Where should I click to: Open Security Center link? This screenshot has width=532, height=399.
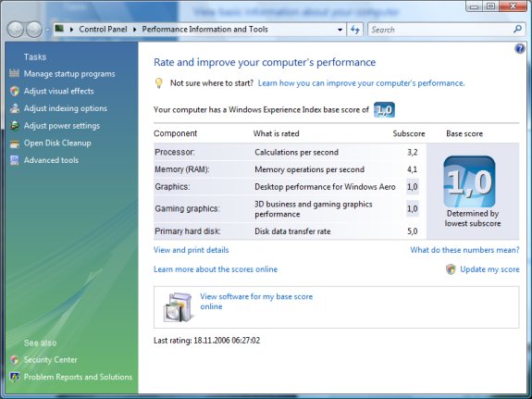[x=50, y=360]
